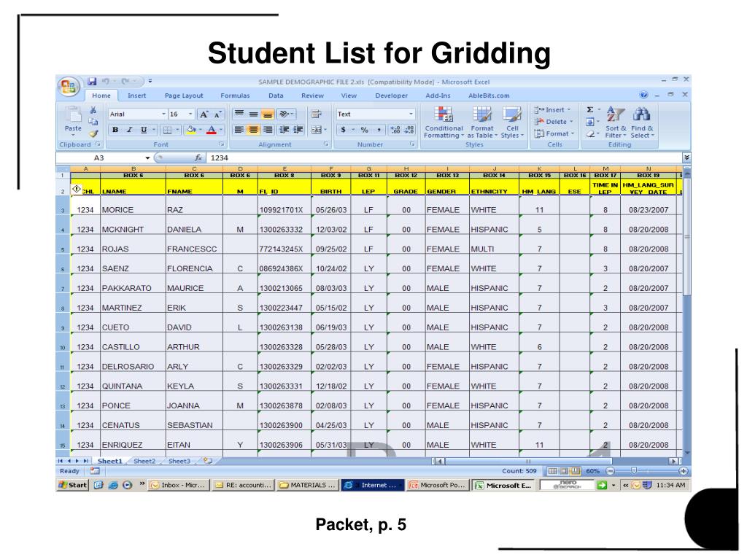Click the Windows Start button
Viewport: 747px width, 560px height.
72,485
